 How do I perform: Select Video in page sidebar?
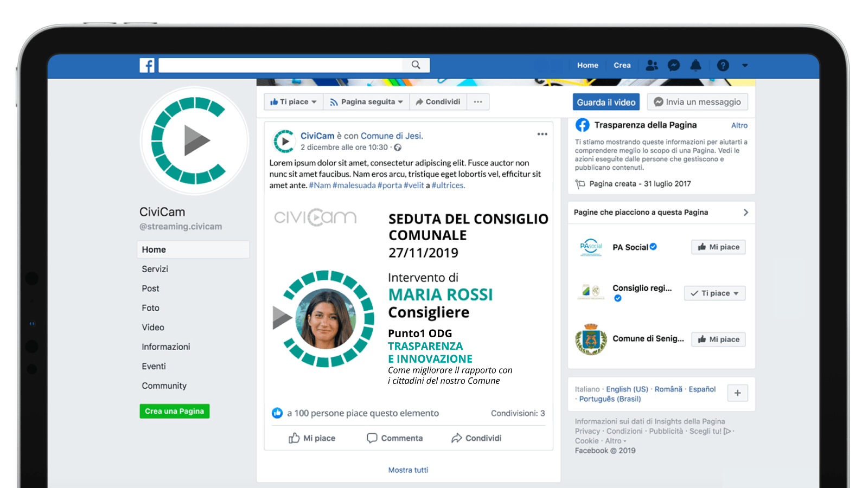[153, 328]
